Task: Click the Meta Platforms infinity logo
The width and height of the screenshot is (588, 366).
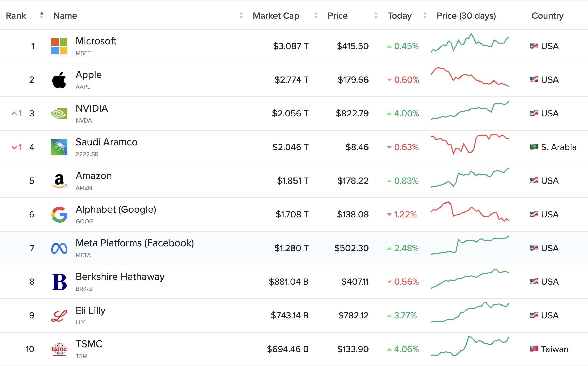Action: [x=59, y=248]
